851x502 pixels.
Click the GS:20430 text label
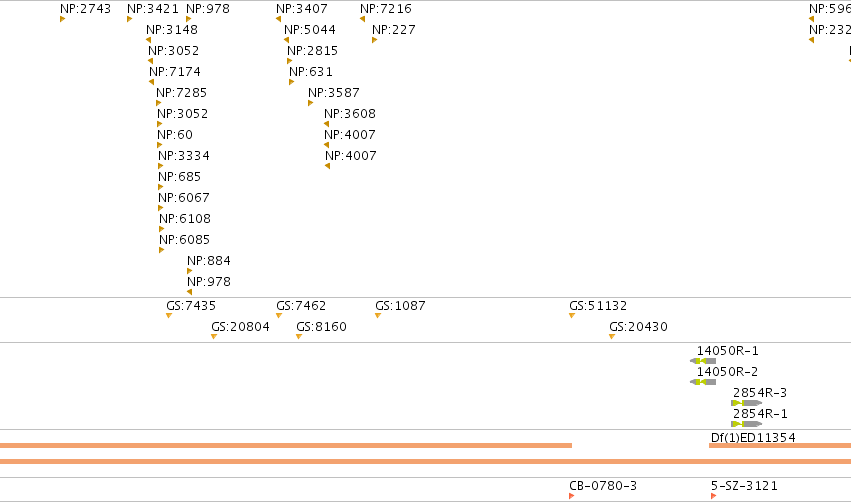click(x=639, y=327)
